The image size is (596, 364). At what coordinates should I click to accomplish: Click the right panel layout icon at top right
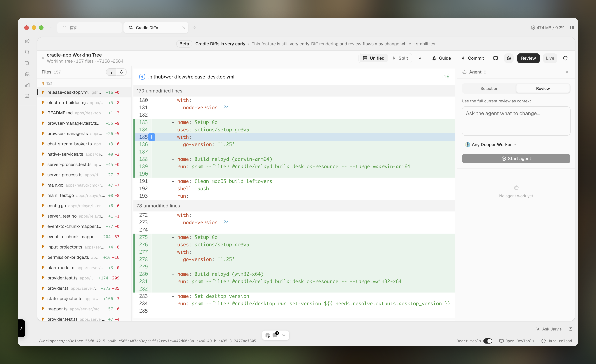coord(572,28)
